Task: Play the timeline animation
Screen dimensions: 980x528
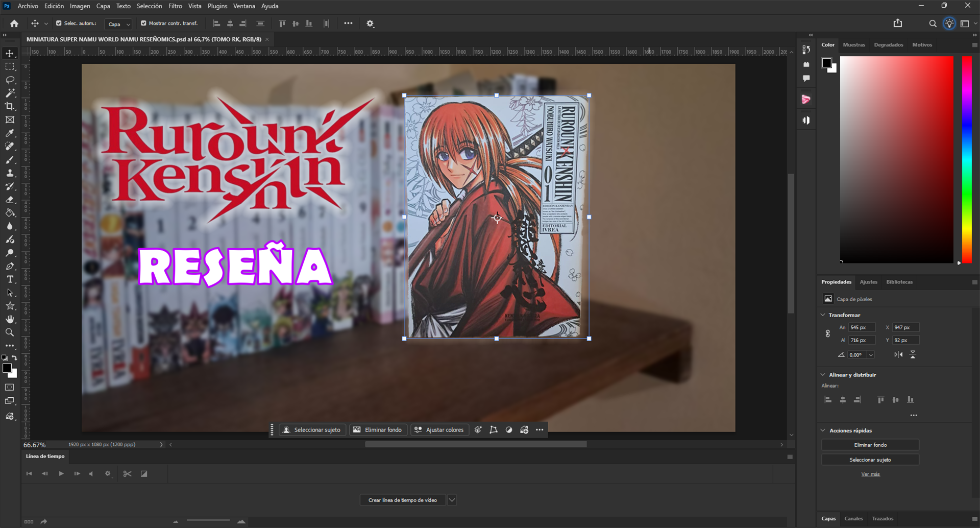Action: tap(61, 474)
